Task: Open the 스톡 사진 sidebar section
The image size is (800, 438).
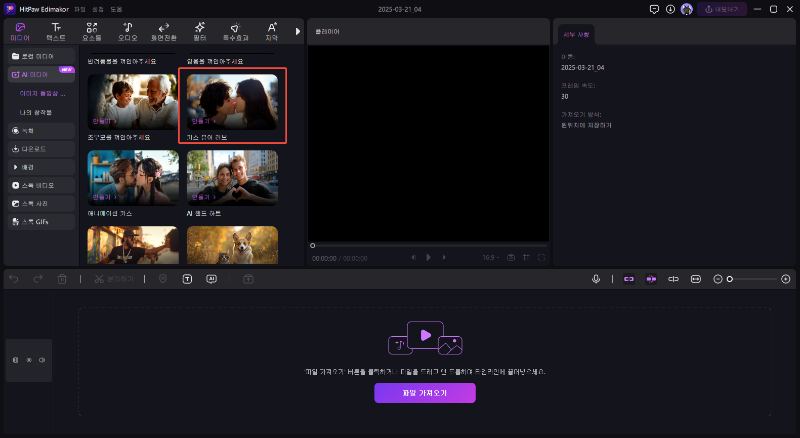Action: tap(41, 204)
